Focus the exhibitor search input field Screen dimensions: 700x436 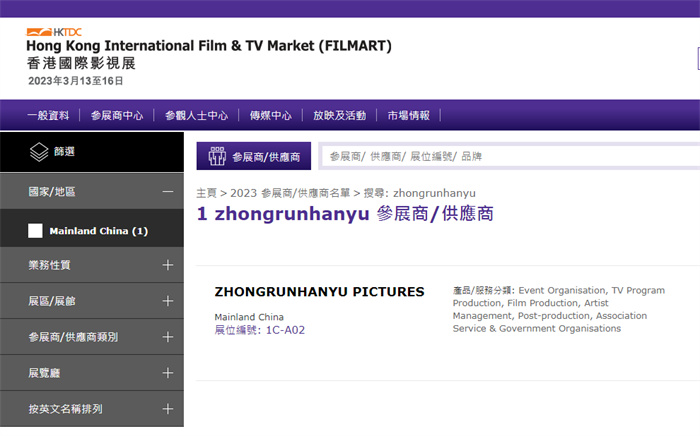click(510, 156)
